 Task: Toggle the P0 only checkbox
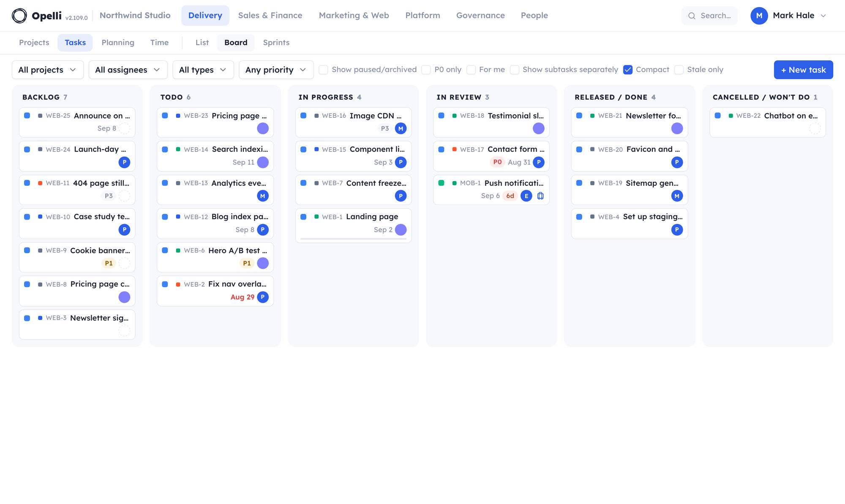(x=426, y=70)
